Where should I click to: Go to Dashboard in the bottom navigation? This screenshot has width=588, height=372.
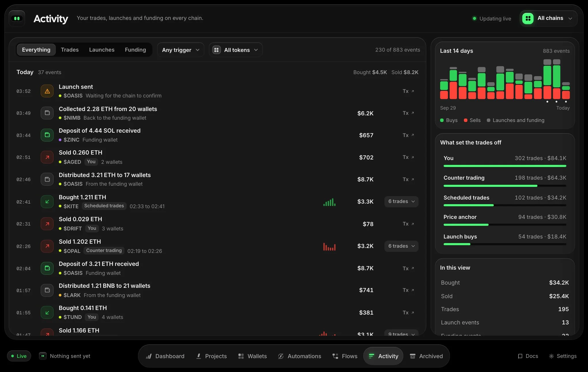point(165,356)
